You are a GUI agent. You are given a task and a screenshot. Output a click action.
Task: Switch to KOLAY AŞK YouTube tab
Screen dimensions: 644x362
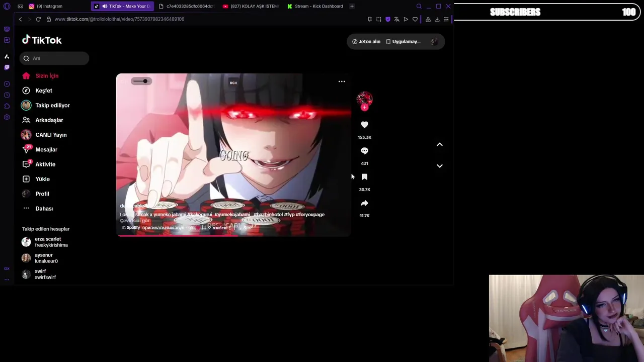click(251, 7)
